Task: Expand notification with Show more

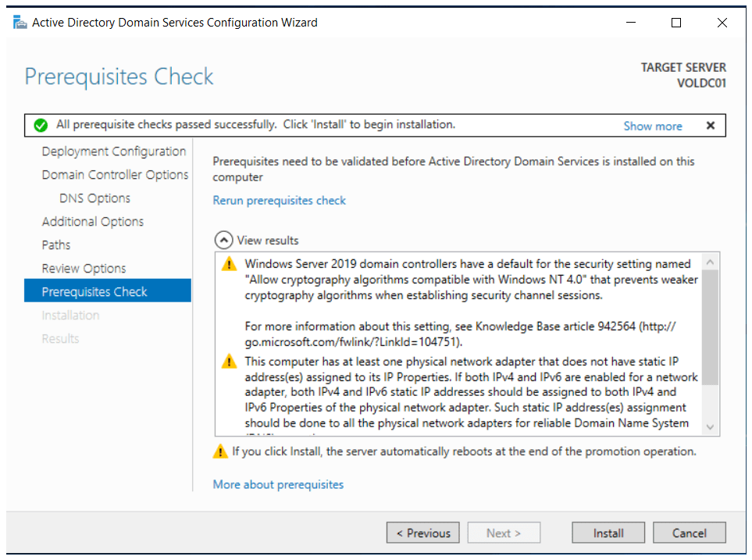Action: [x=652, y=126]
